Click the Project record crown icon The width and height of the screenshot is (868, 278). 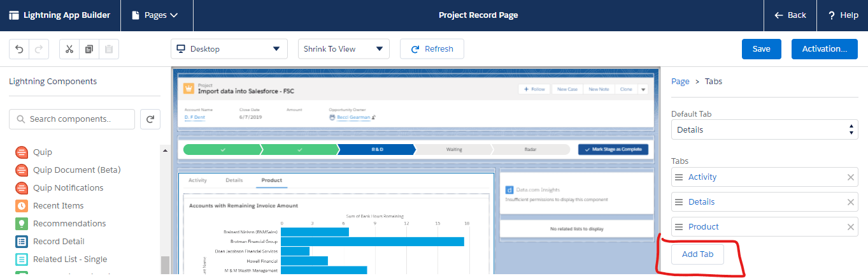coord(189,89)
